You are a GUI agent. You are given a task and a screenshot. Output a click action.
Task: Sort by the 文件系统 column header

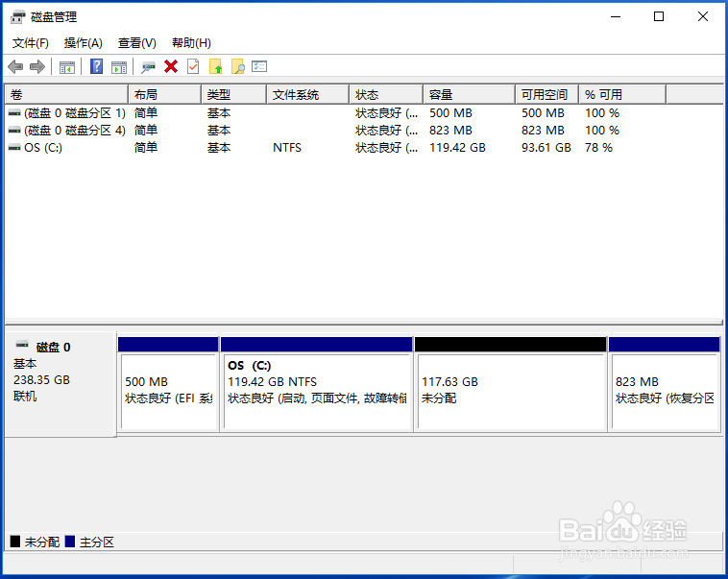click(x=308, y=95)
